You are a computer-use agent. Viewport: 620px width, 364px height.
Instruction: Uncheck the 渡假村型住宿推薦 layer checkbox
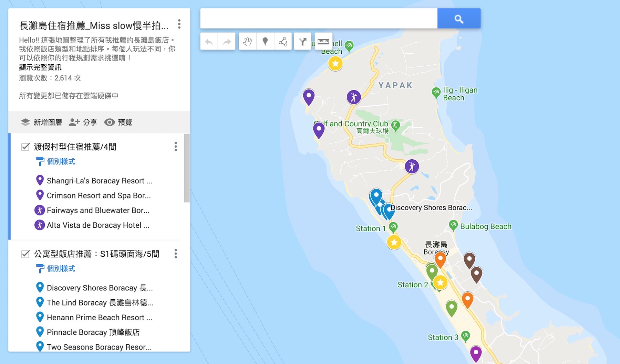(25, 147)
